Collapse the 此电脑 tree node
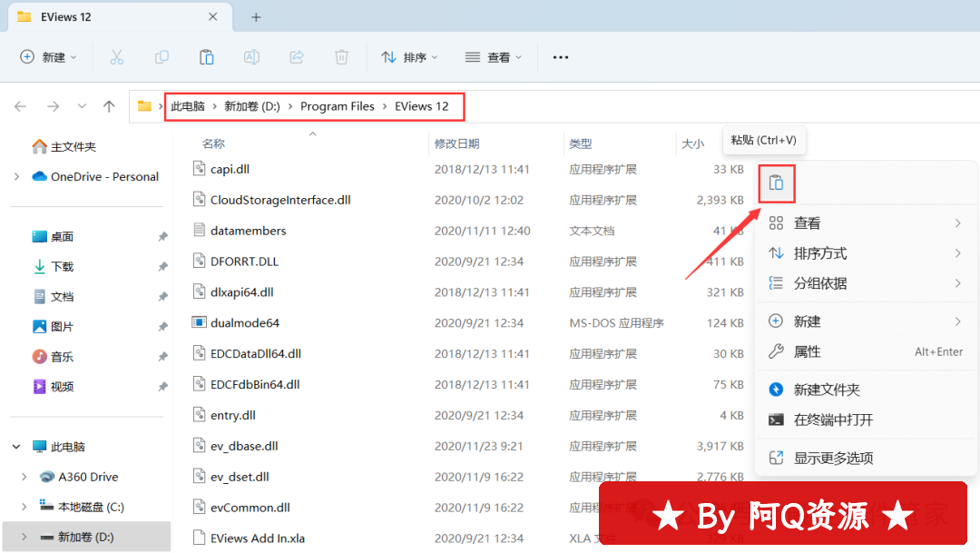The width and height of the screenshot is (980, 553). coord(17,447)
